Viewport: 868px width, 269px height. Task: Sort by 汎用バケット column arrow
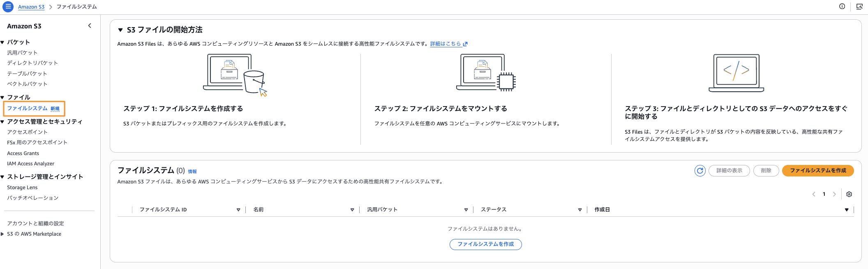click(466, 210)
